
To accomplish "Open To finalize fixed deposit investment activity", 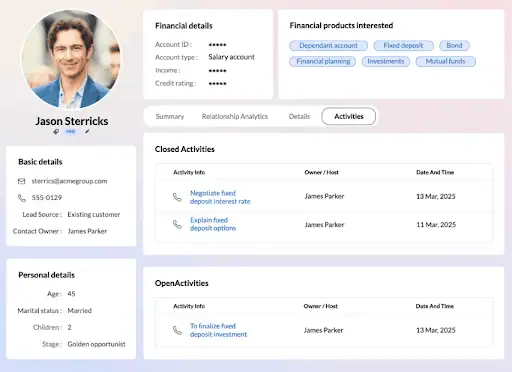I will [x=219, y=330].
